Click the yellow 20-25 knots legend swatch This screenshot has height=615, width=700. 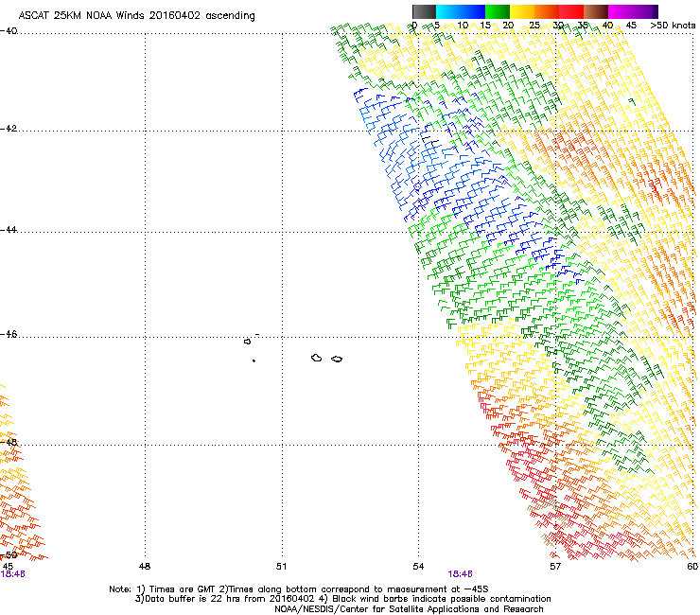[x=522, y=11]
